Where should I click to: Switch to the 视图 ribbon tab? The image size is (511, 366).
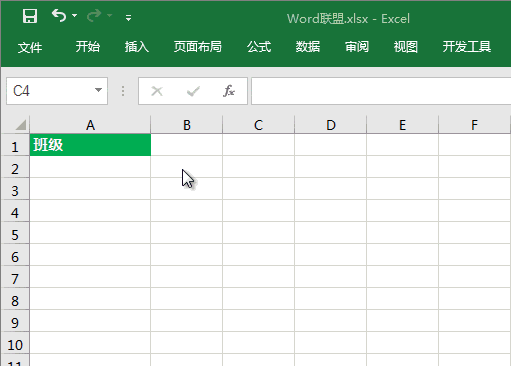(406, 47)
